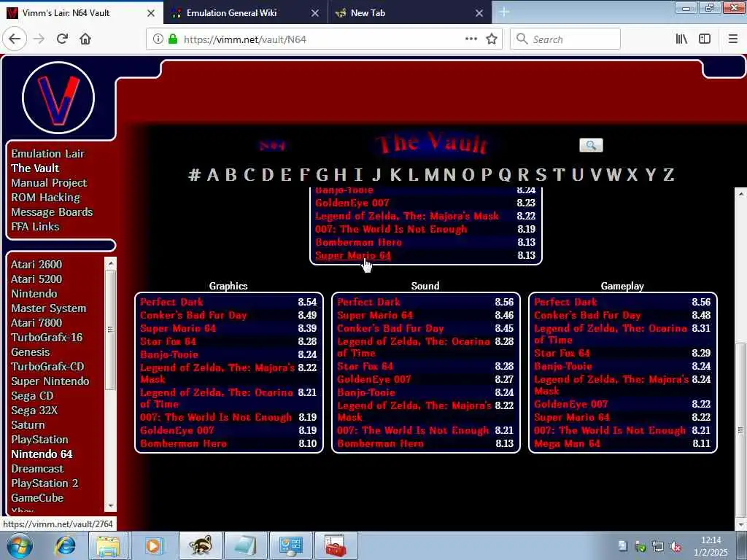Go back with the browser back arrow
747x560 pixels.
point(15,39)
